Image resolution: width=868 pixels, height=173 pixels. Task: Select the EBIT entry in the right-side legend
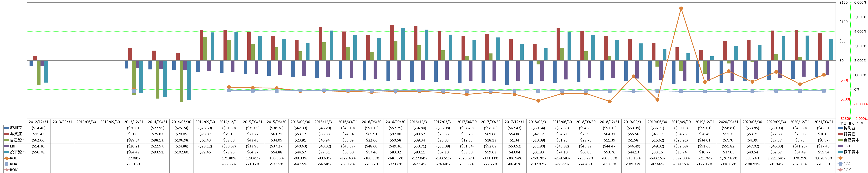click(x=844, y=146)
